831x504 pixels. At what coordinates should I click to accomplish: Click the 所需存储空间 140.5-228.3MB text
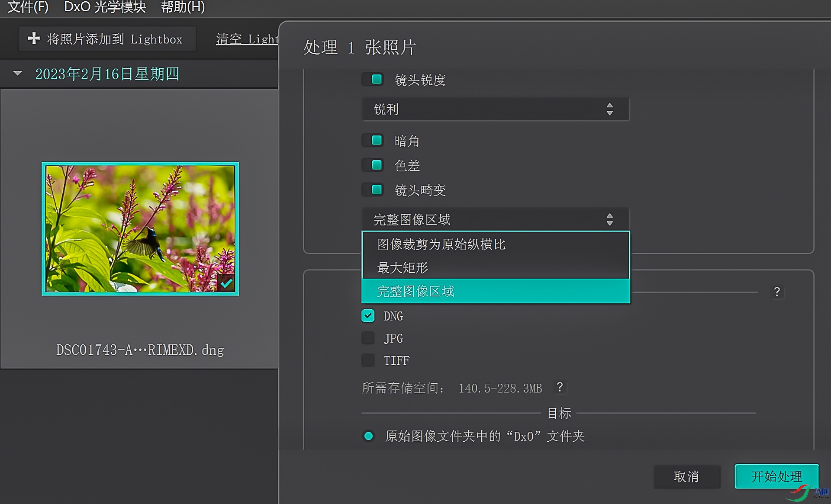(452, 388)
